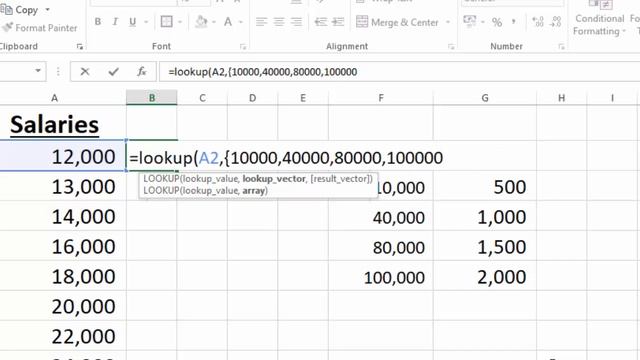Select column F header
Image resolution: width=640 pixels, height=360 pixels.
click(381, 98)
